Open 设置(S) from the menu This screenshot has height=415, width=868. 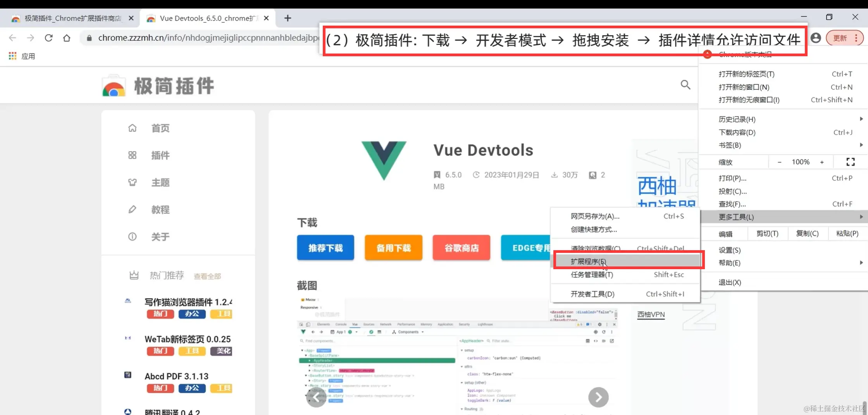pyautogui.click(x=785, y=250)
